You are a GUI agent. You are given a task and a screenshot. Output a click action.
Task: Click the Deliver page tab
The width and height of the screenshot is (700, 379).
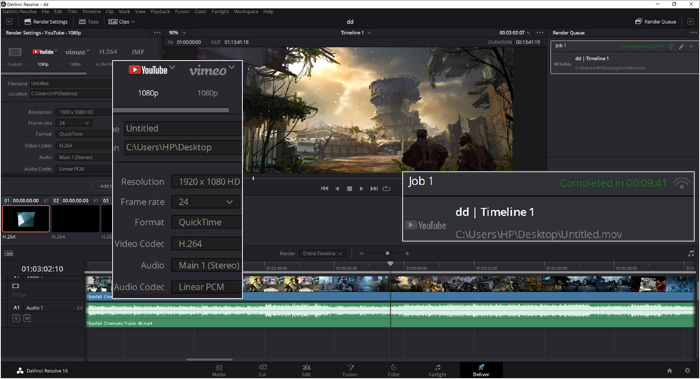tap(481, 370)
